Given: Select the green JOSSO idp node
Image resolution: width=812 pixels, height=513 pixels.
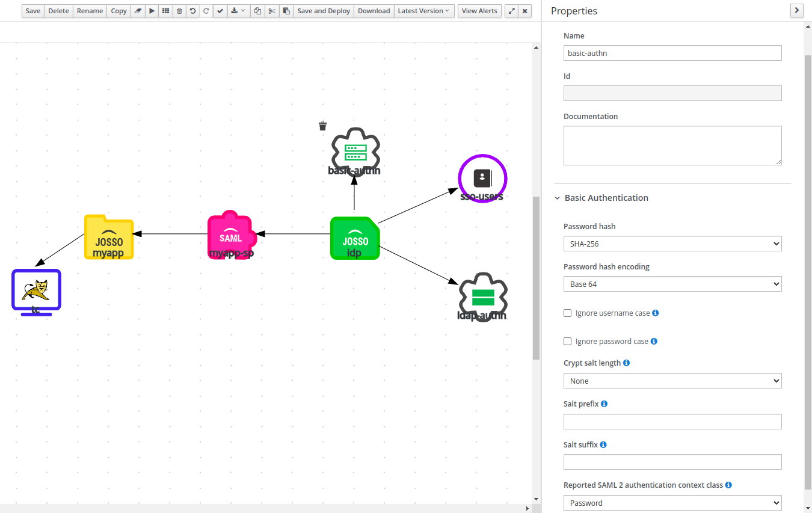Looking at the screenshot, I should click(355, 238).
